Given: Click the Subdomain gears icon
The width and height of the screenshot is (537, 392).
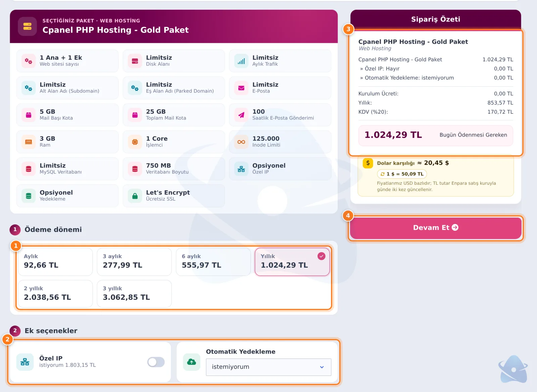Looking at the screenshot, I should [x=29, y=88].
